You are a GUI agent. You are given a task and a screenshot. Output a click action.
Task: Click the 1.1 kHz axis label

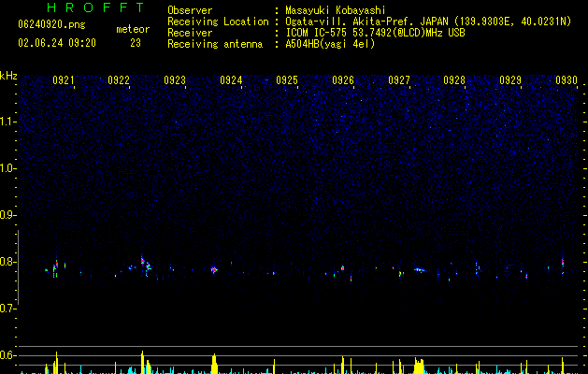tap(7, 122)
